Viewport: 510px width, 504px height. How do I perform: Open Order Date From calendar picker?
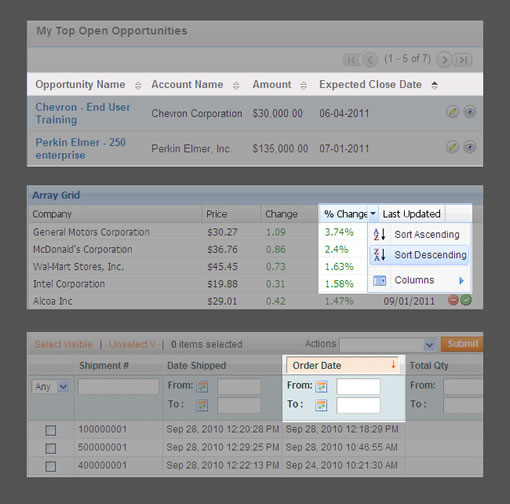pos(321,386)
